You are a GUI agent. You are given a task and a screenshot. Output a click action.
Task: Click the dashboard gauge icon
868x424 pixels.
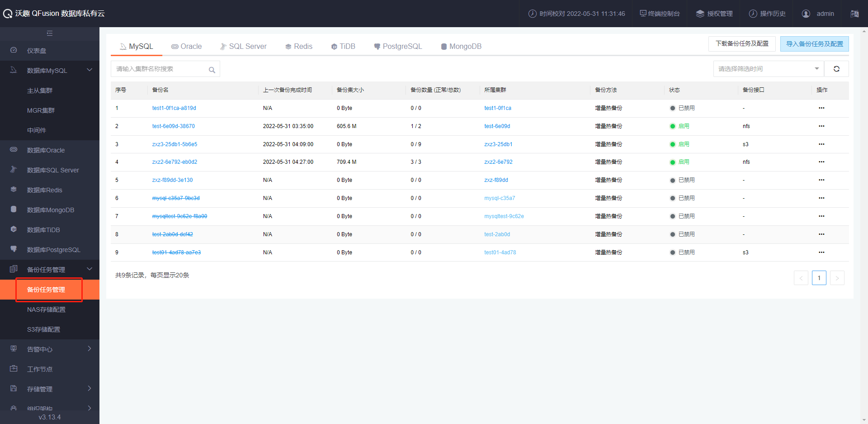(14, 50)
